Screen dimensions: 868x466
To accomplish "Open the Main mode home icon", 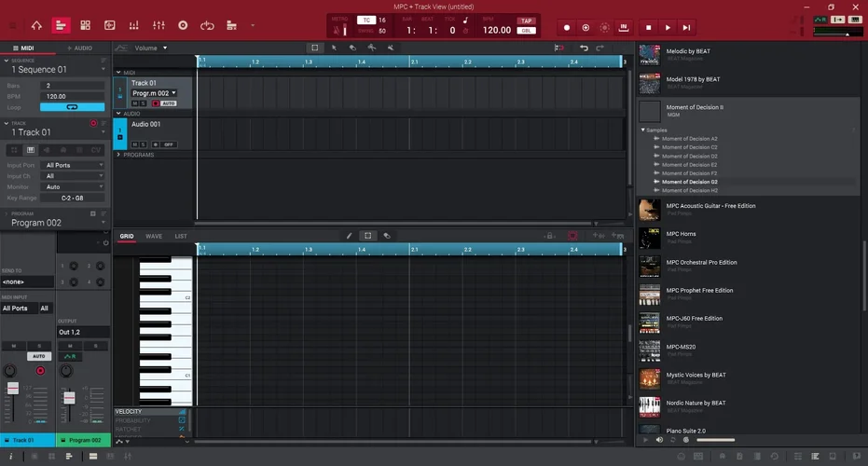I will point(36,25).
